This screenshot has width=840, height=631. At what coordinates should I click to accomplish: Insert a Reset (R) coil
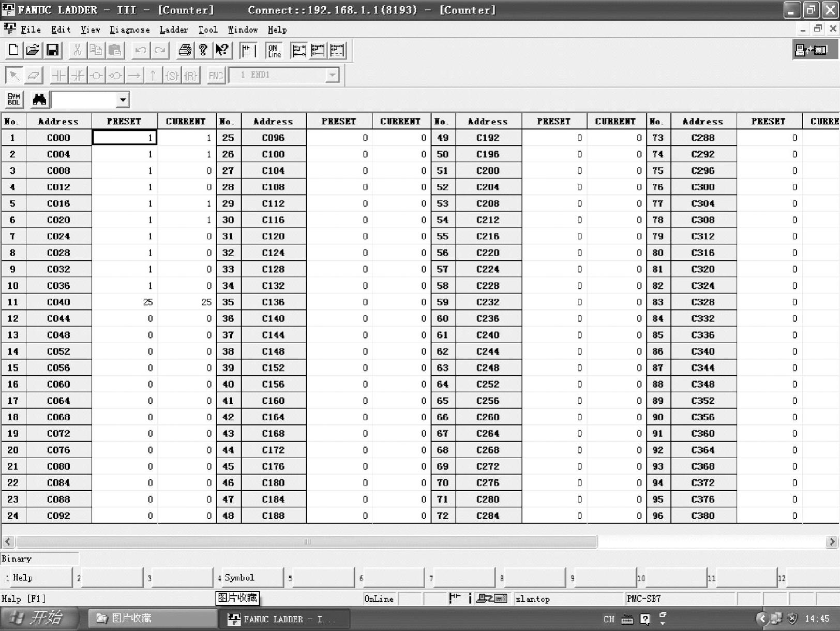coord(191,76)
